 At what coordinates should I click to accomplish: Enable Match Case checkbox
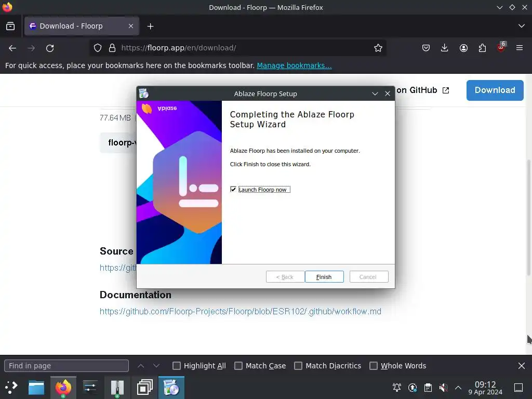click(238, 366)
